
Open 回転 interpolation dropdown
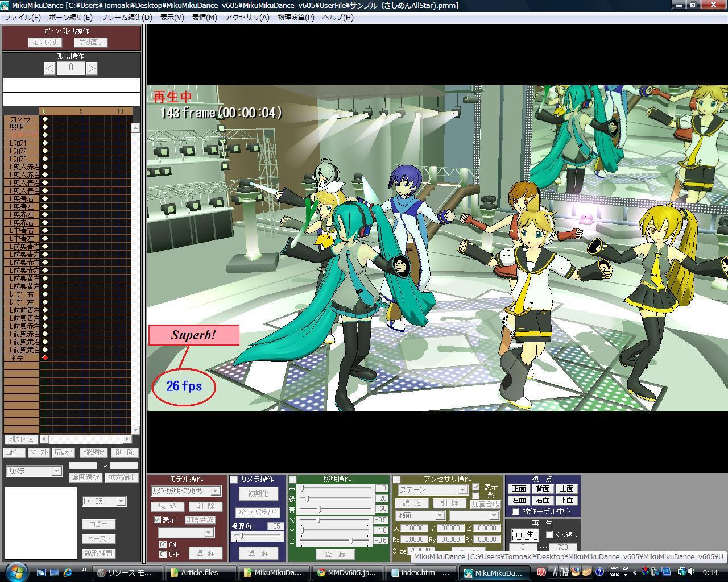pos(104,501)
